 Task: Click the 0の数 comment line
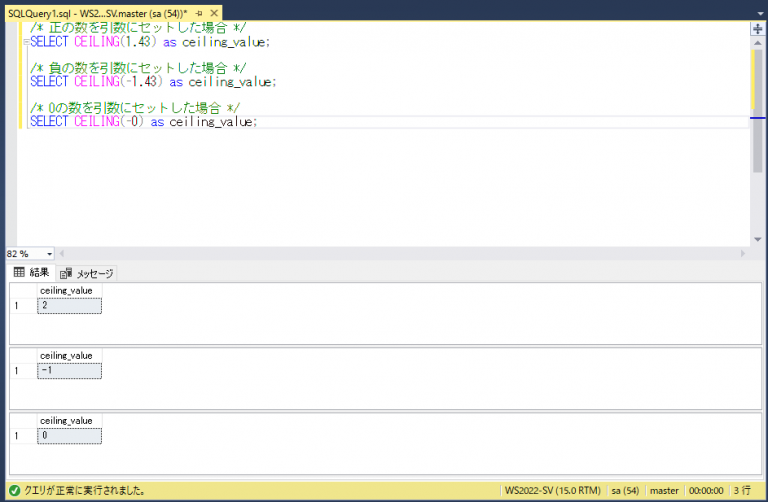point(135,107)
